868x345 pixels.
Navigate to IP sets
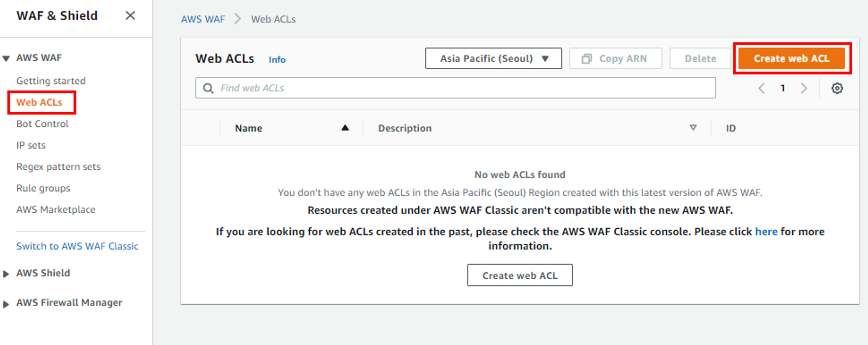pos(31,145)
